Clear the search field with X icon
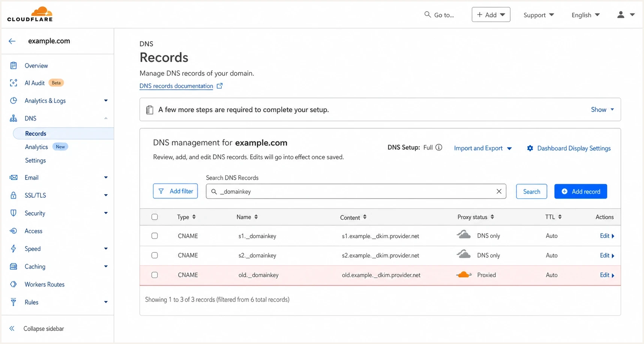Screen dimensions: 644x344 pyautogui.click(x=499, y=192)
